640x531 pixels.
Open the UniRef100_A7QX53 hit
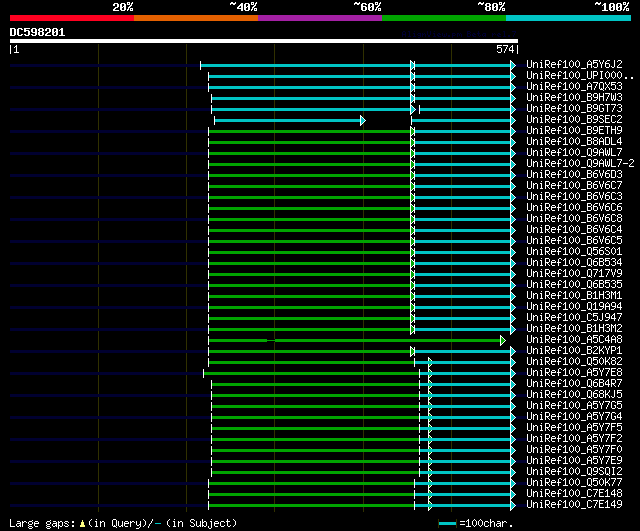coord(574,87)
